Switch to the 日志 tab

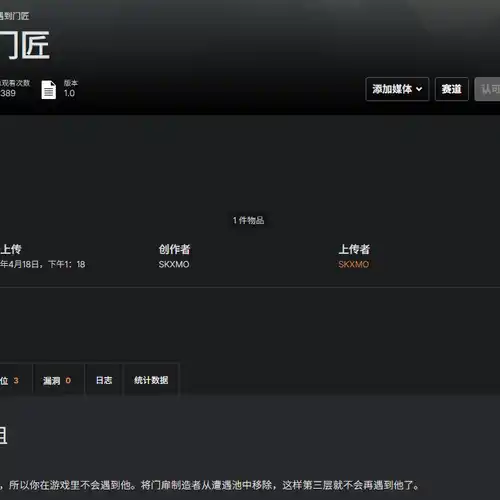coord(104,380)
